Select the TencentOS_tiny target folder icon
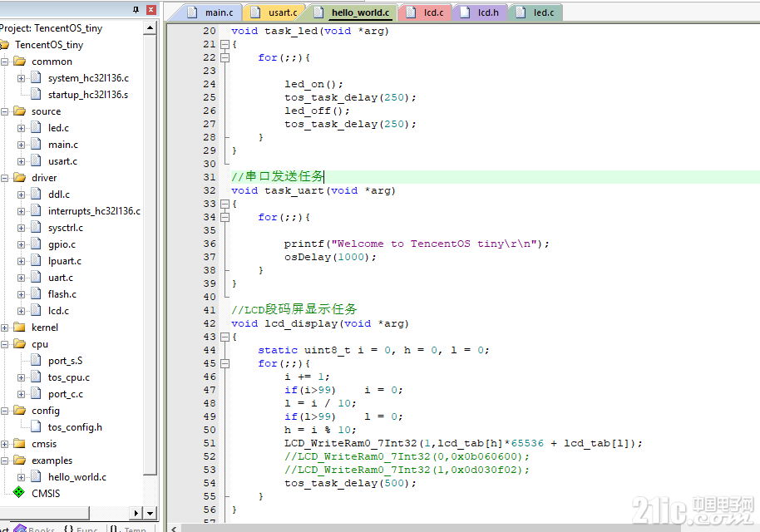Screen dimensions: 760x532 4,45
